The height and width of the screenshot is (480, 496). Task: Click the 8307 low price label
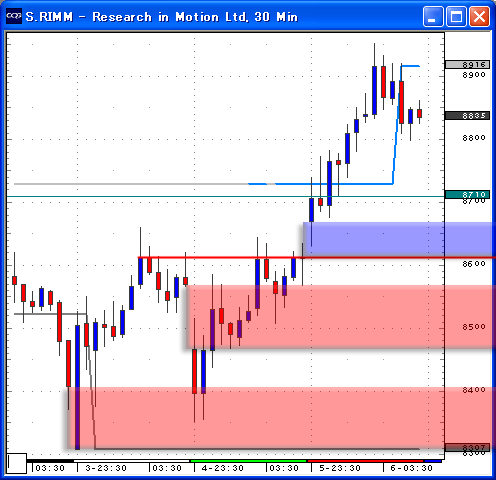467,447
